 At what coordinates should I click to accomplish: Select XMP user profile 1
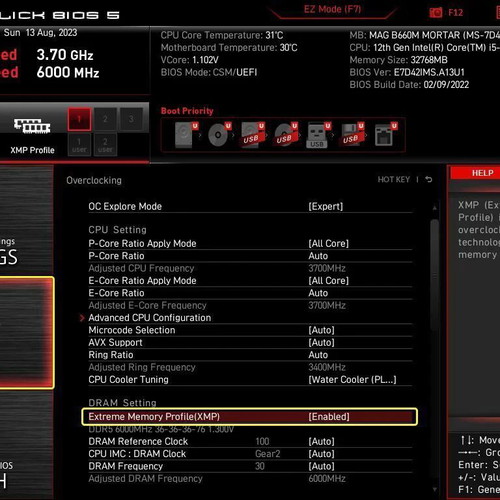pyautogui.click(x=79, y=145)
